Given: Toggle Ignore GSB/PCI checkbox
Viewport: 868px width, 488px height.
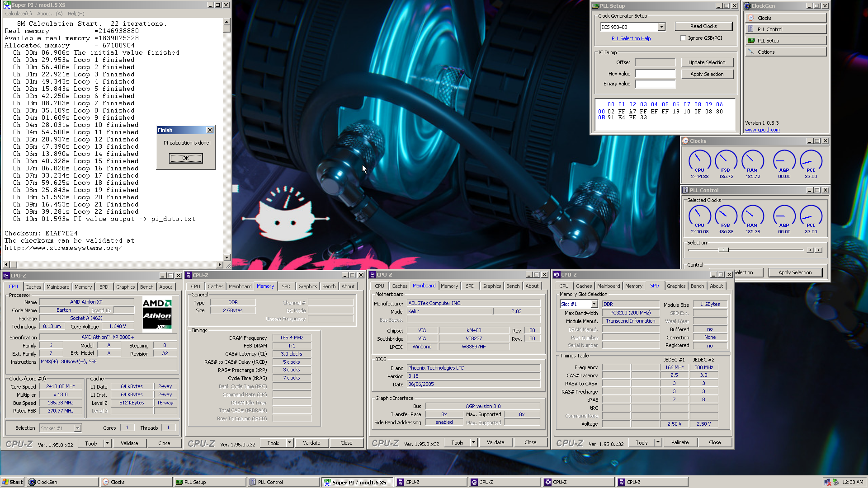Looking at the screenshot, I should 683,38.
